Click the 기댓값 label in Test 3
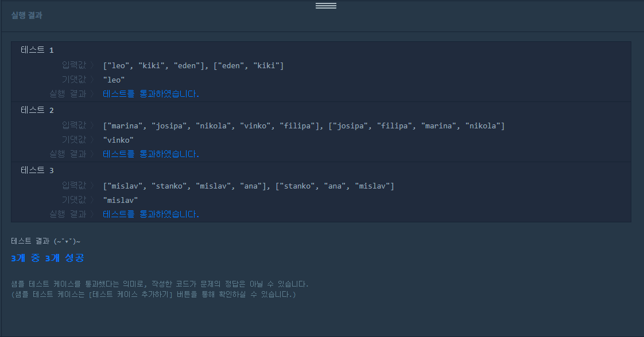644x337 pixels. tap(74, 199)
